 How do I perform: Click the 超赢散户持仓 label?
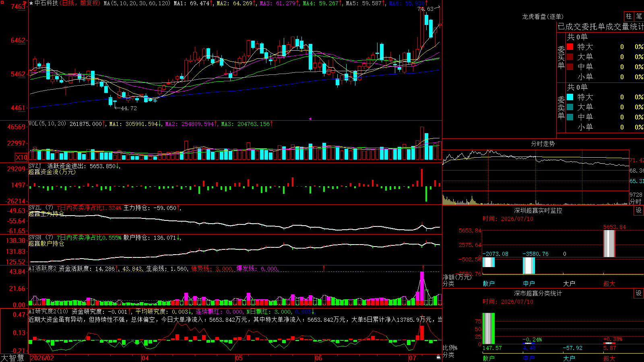[x=46, y=243]
